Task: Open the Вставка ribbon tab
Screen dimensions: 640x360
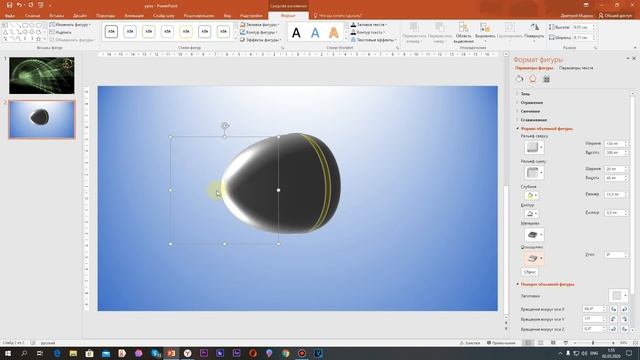Action: click(x=56, y=16)
